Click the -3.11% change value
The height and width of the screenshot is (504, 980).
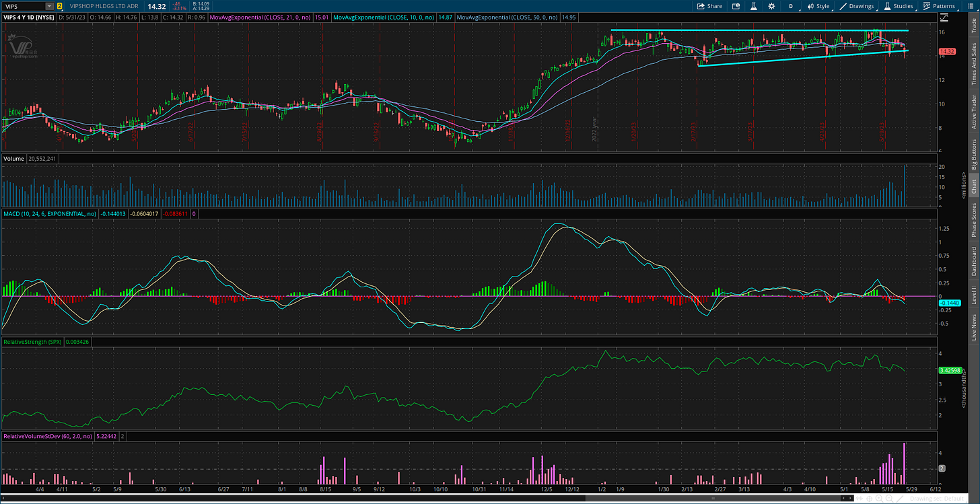pos(180,9)
